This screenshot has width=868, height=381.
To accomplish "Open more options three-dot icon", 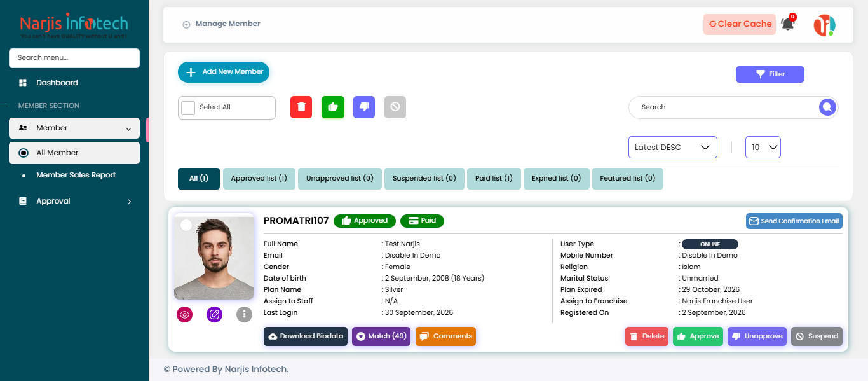I will [x=244, y=314].
